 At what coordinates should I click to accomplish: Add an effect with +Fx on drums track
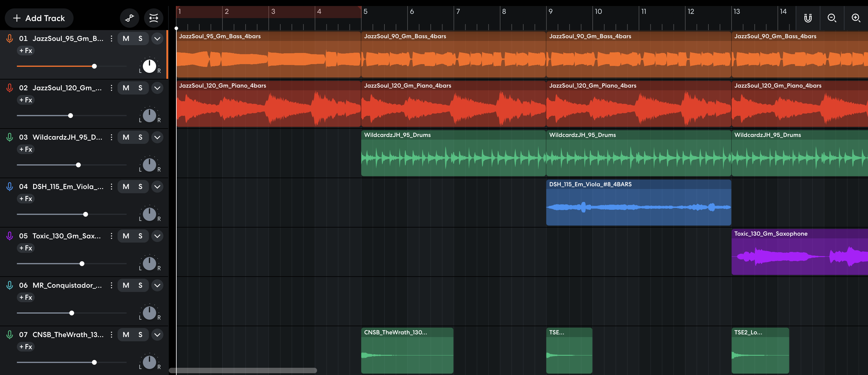[25, 149]
